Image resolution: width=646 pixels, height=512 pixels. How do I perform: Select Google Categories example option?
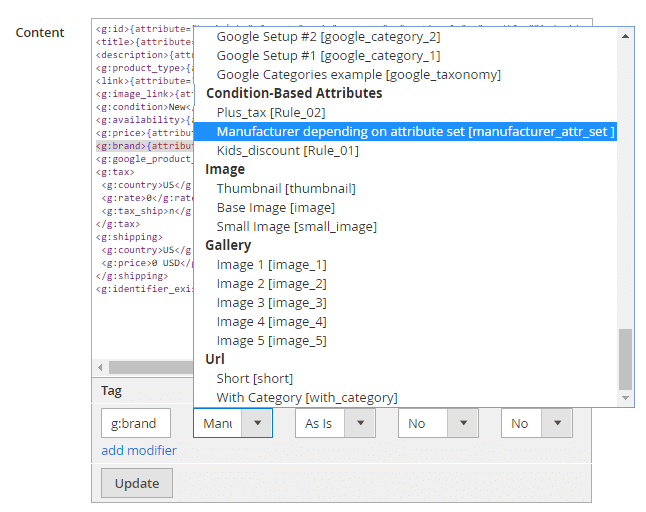[x=358, y=75]
